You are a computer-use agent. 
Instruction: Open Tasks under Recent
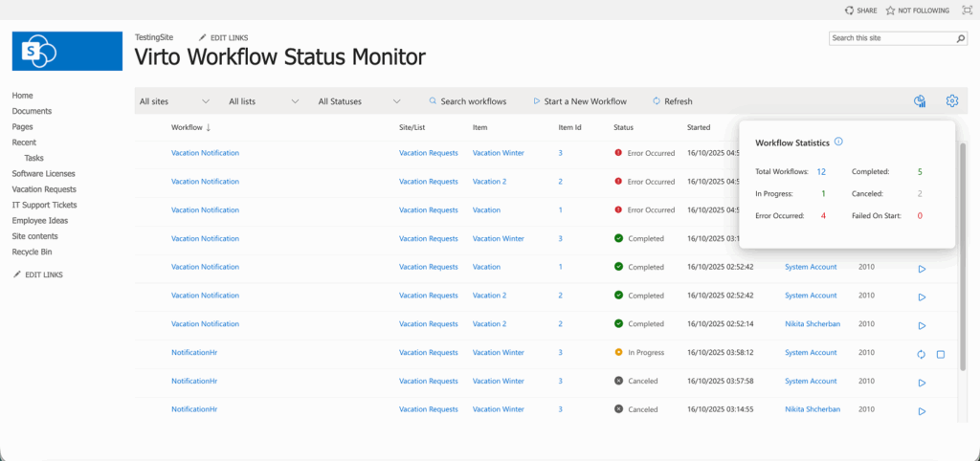[x=33, y=158]
